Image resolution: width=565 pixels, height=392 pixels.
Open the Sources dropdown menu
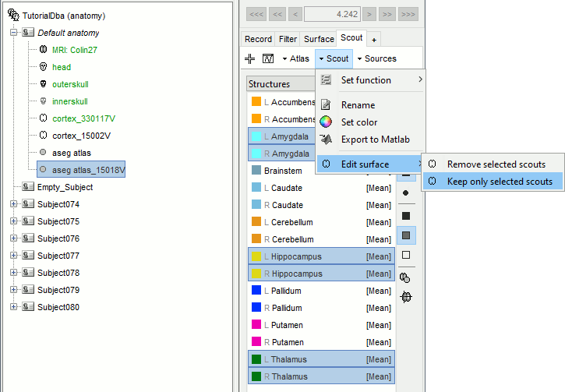[376, 58]
